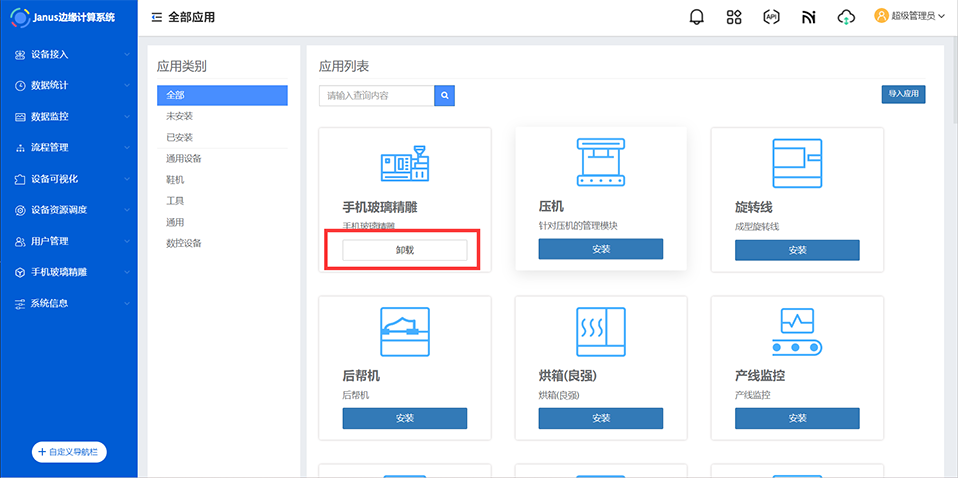The image size is (958, 478).
Task: Select the 未安装 category filter
Action: tap(179, 116)
